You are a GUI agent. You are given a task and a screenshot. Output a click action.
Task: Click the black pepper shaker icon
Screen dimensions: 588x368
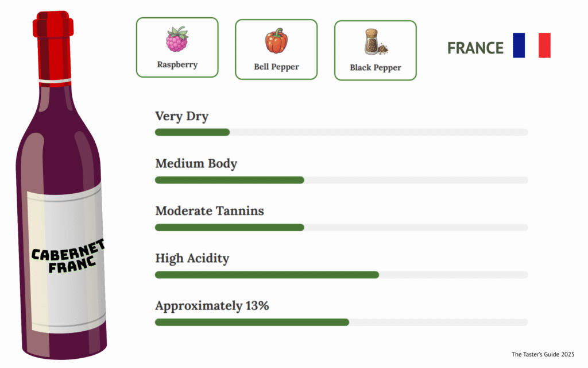[x=375, y=42]
